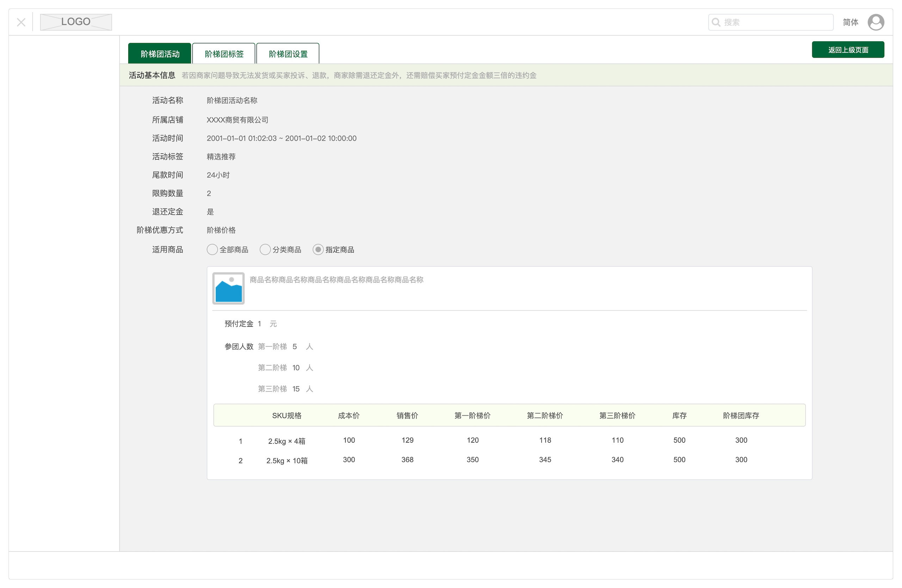This screenshot has width=902, height=588.
Task: Click 第二阶梯 participant count row
Action: click(286, 368)
